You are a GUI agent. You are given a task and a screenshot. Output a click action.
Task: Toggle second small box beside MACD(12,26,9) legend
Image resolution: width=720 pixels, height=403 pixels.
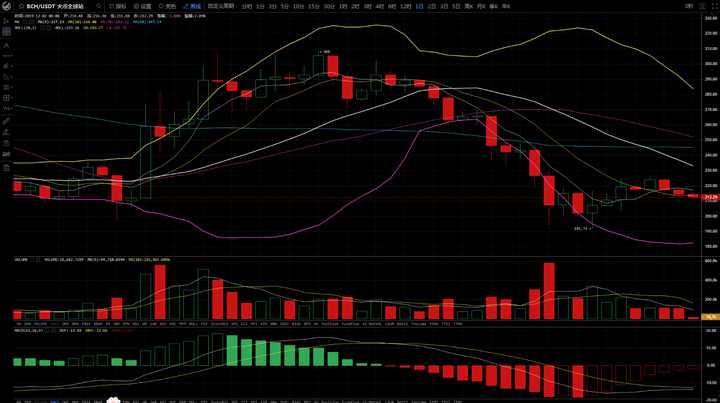click(53, 330)
